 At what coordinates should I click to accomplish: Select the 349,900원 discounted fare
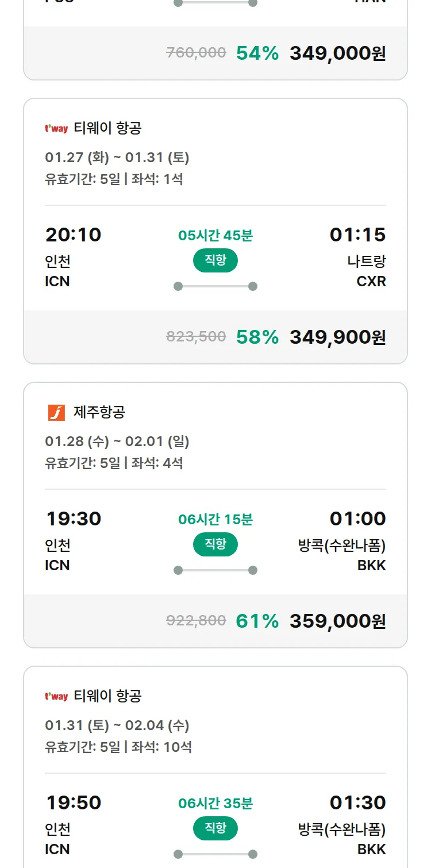[337, 337]
